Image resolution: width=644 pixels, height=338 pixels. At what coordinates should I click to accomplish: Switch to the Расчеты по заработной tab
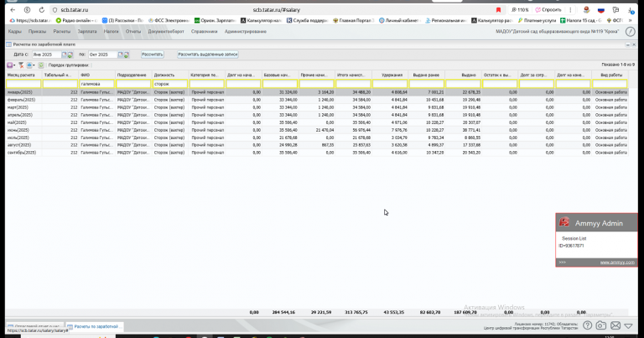coord(95,326)
